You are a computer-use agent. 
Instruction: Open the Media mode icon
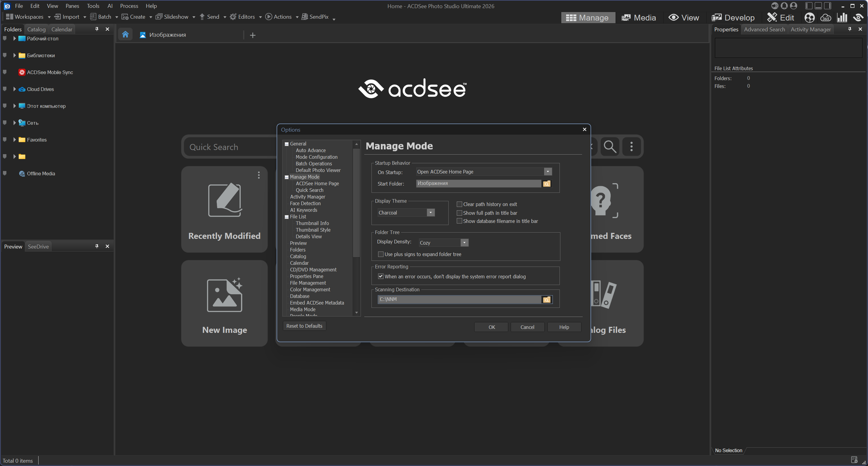click(626, 17)
